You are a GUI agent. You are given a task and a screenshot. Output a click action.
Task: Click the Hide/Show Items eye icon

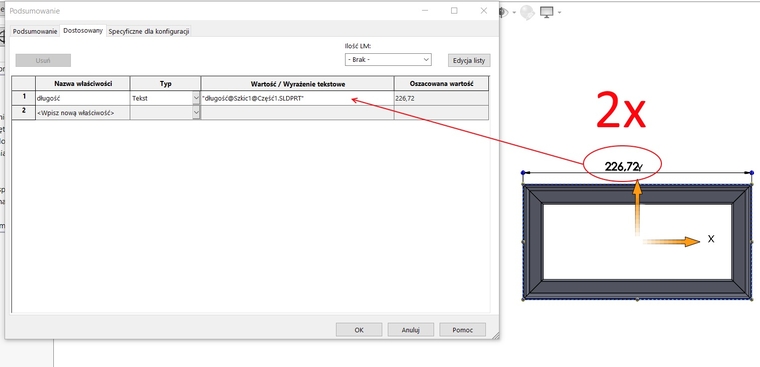(x=505, y=12)
